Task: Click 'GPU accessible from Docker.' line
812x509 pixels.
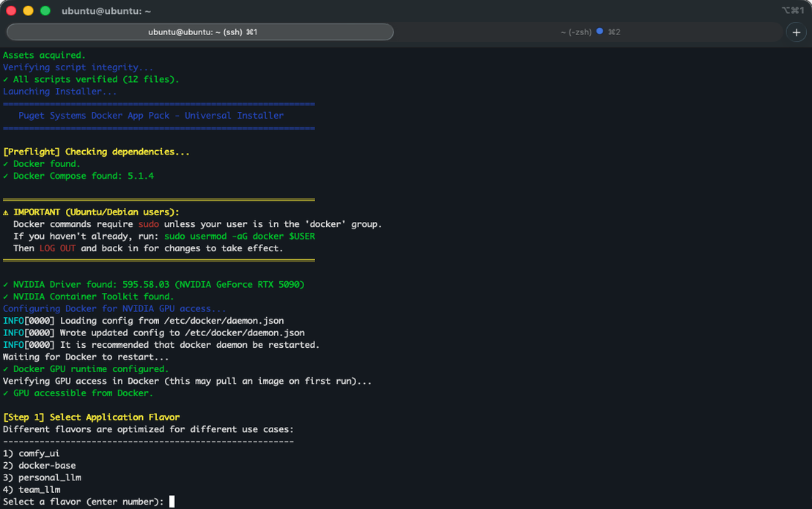Action: coord(78,393)
